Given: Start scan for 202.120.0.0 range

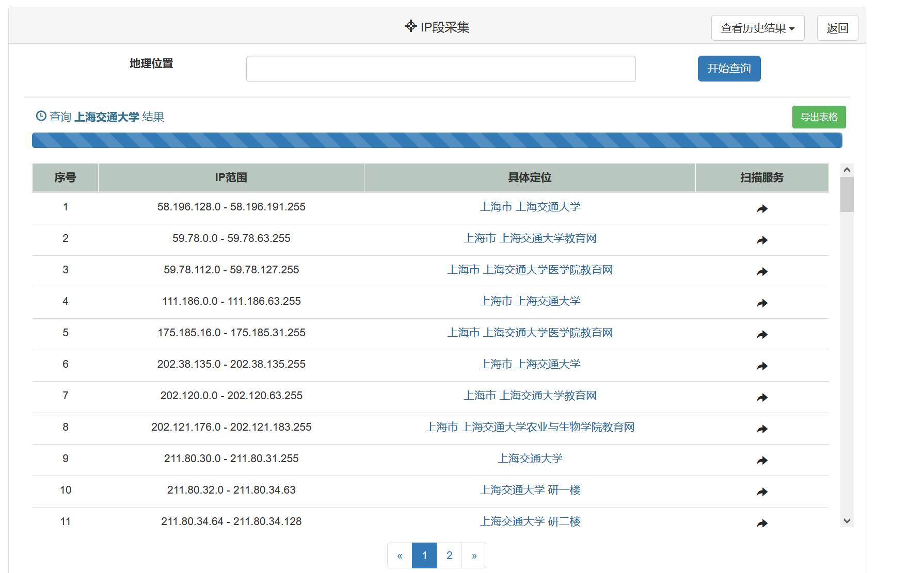Looking at the screenshot, I should click(762, 397).
